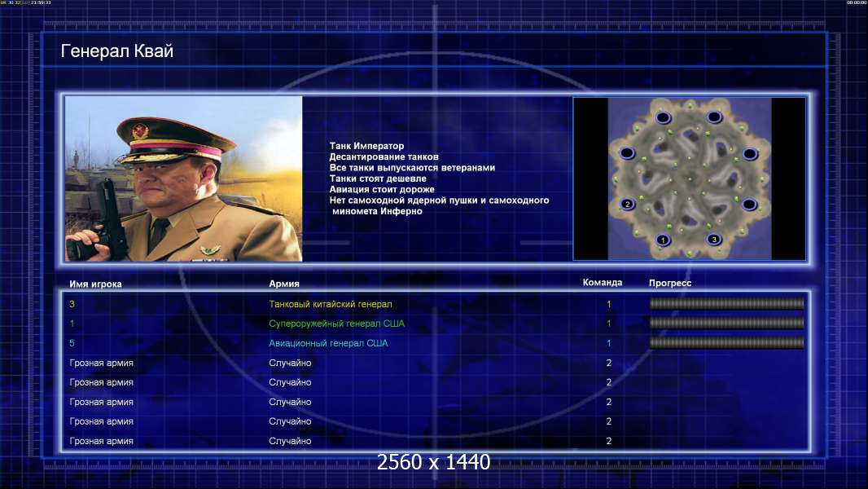
Task: Click player name '5' in blue row
Action: (72, 343)
